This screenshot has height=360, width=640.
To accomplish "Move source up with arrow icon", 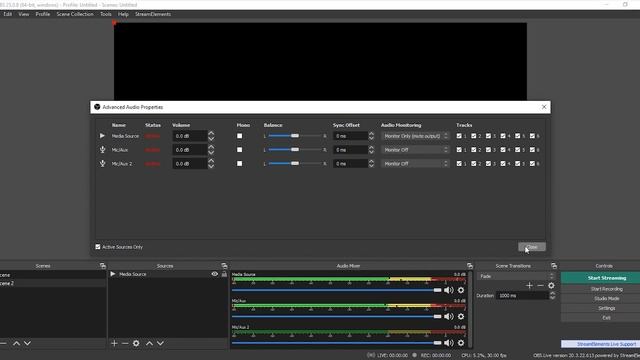I will click(149, 343).
